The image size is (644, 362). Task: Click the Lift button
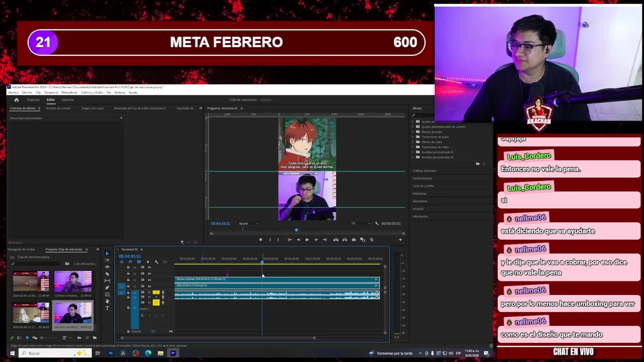[336, 240]
